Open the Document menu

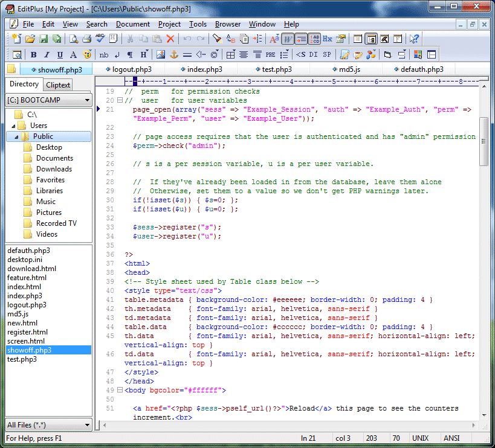tap(132, 24)
